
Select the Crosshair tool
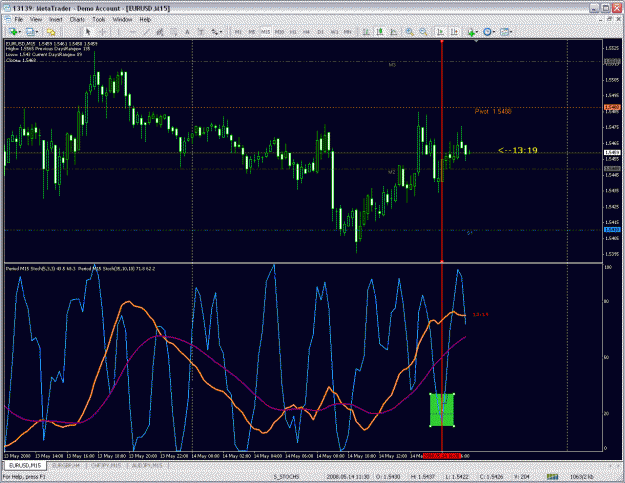tap(102, 32)
